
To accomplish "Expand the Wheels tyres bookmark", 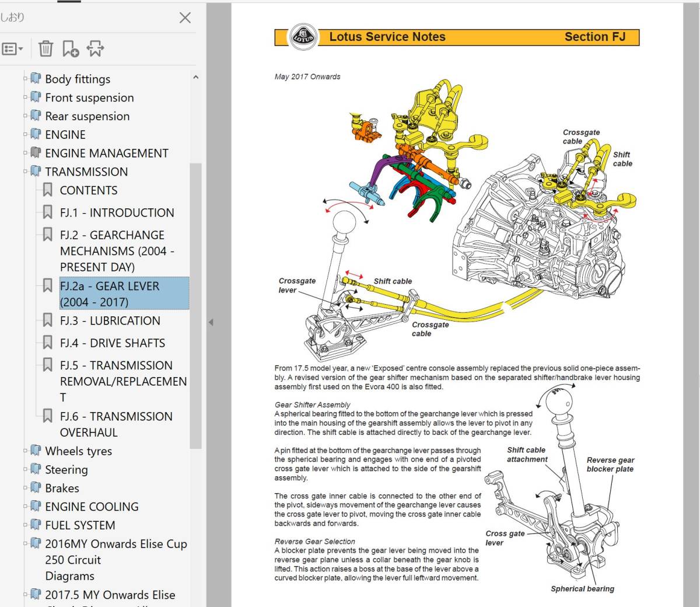I will coord(25,451).
